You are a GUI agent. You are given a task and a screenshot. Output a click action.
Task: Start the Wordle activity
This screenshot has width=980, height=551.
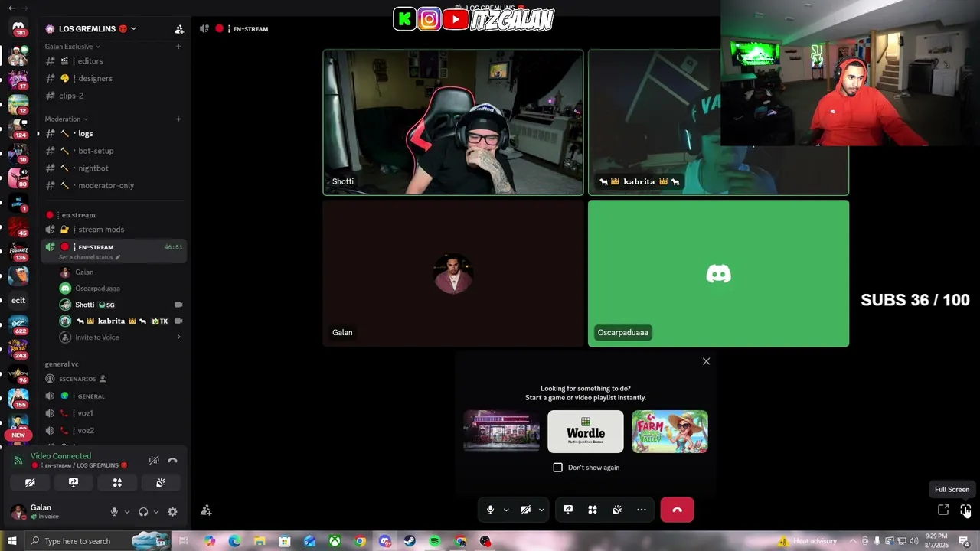tap(586, 432)
